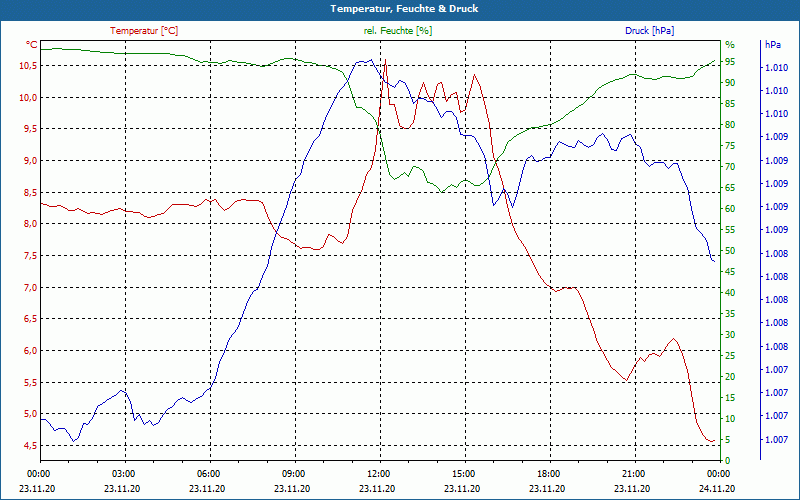The image size is (800, 500).
Task: Pick the 60 humidity axis value
Action: click(x=730, y=209)
